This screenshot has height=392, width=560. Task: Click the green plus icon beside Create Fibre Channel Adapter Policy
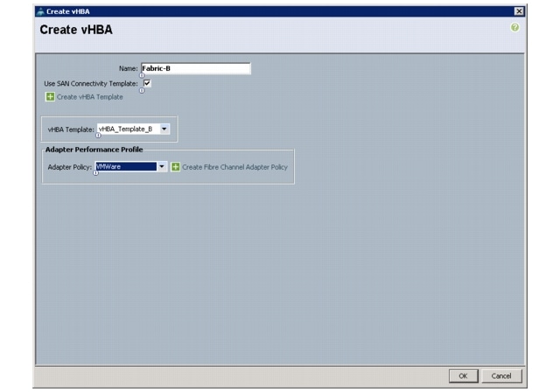point(175,167)
